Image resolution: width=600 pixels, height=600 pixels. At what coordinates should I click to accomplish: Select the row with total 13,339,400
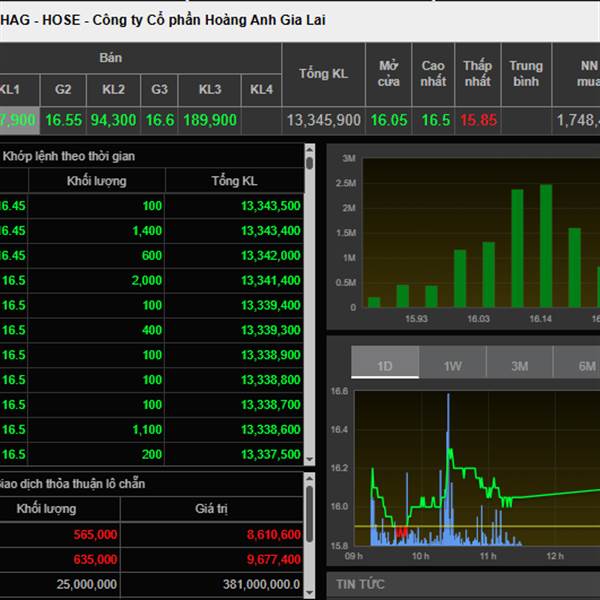(152, 305)
